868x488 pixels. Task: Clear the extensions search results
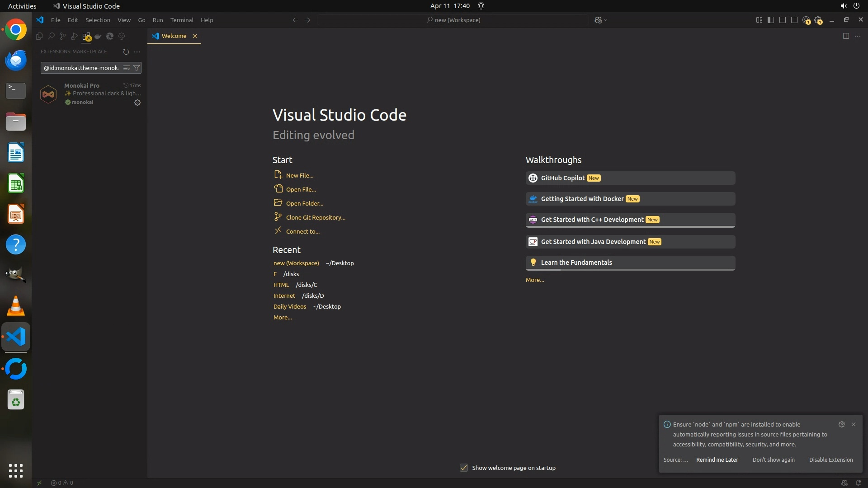coord(127,68)
